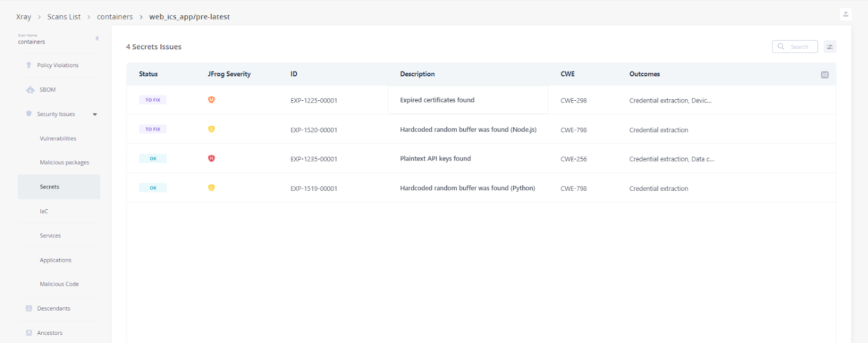Go to the IaC section

(x=44, y=211)
